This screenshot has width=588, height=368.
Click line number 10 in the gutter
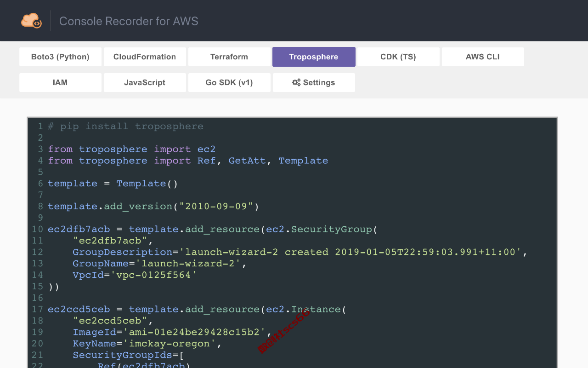[37, 229]
